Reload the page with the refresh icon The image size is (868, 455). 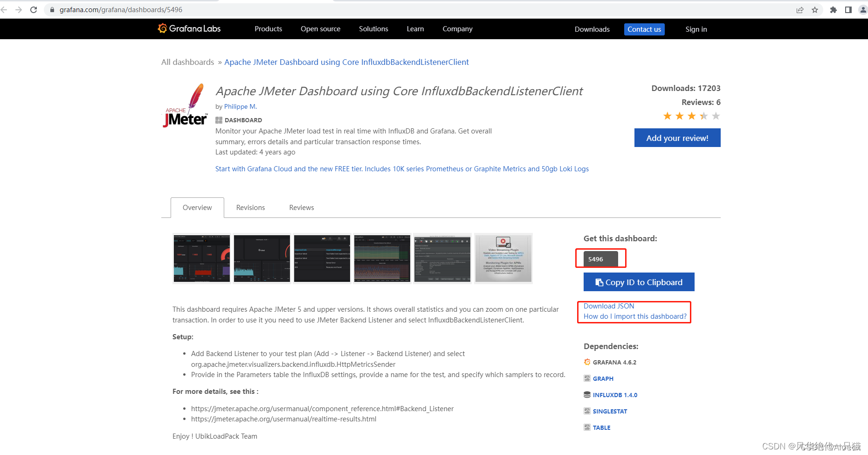(34, 9)
